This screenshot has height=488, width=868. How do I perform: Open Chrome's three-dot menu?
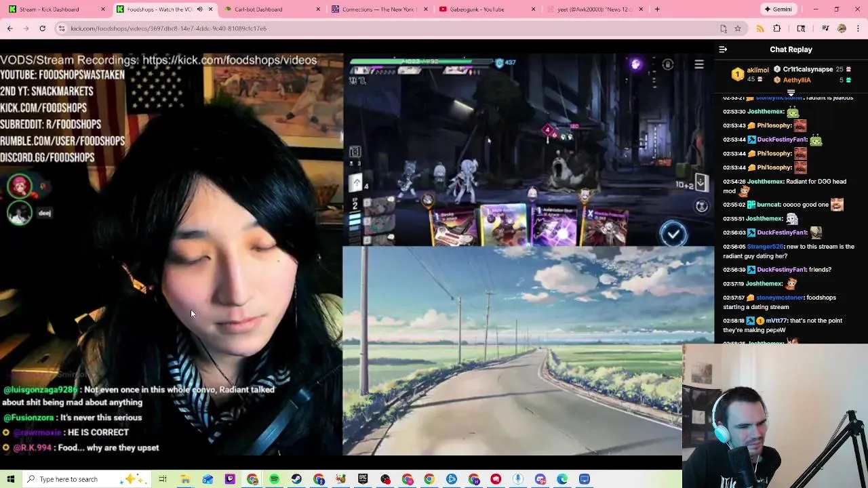coord(859,28)
